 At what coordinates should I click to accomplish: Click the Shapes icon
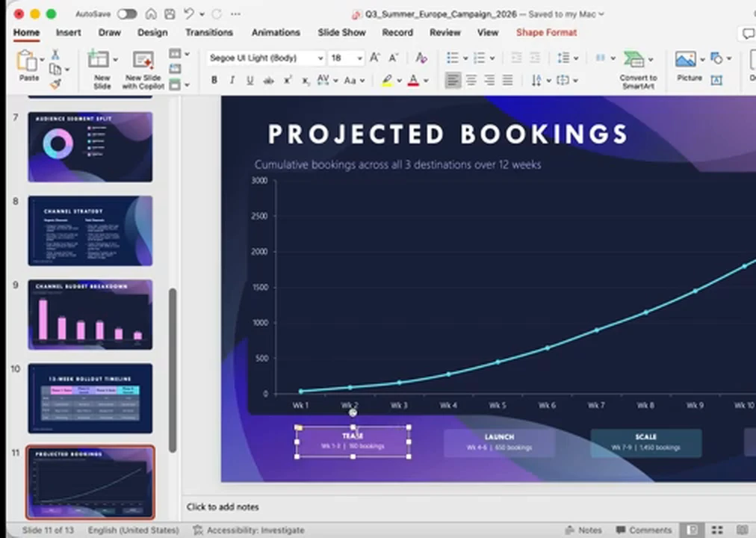717,58
